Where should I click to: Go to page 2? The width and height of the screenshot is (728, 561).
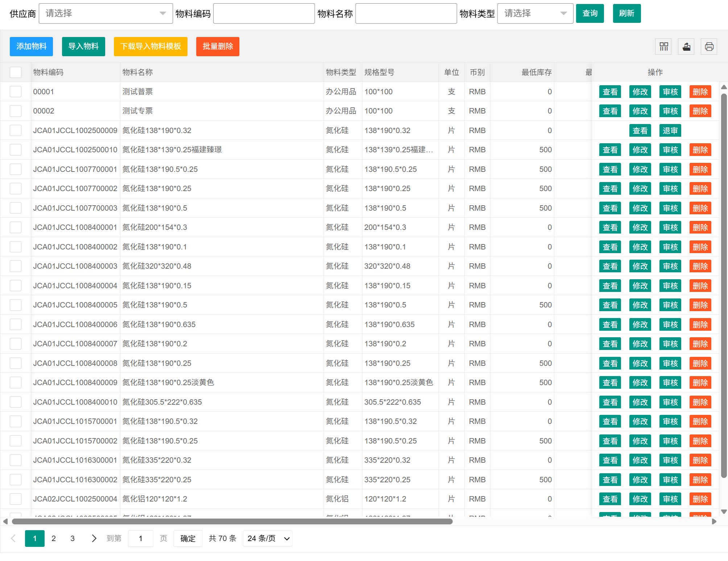pos(54,539)
